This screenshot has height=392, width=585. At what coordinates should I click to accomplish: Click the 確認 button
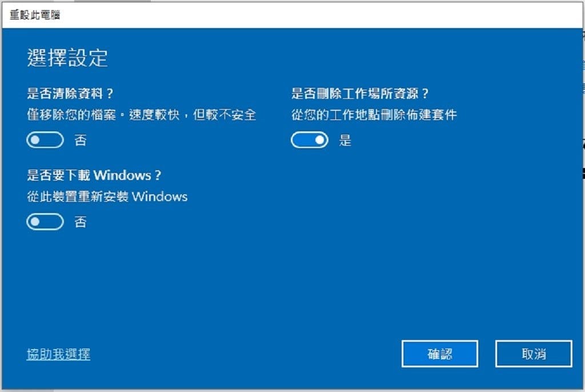[x=440, y=354]
